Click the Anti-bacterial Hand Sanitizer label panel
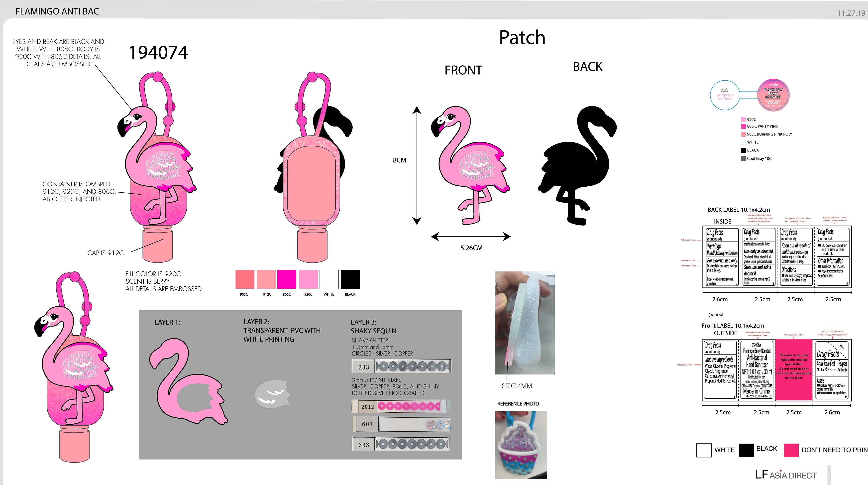Screen dimensions: 868x485 tap(757, 370)
